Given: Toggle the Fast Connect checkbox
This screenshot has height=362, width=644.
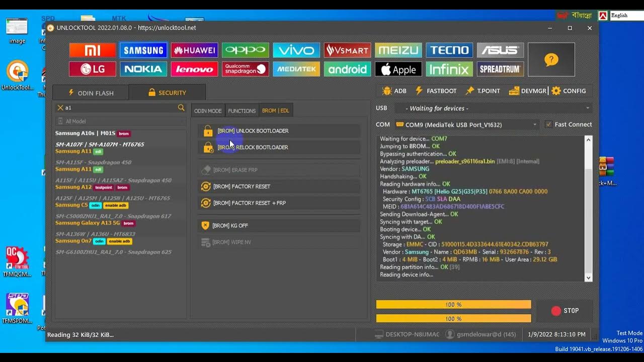Looking at the screenshot, I should click(x=548, y=125).
